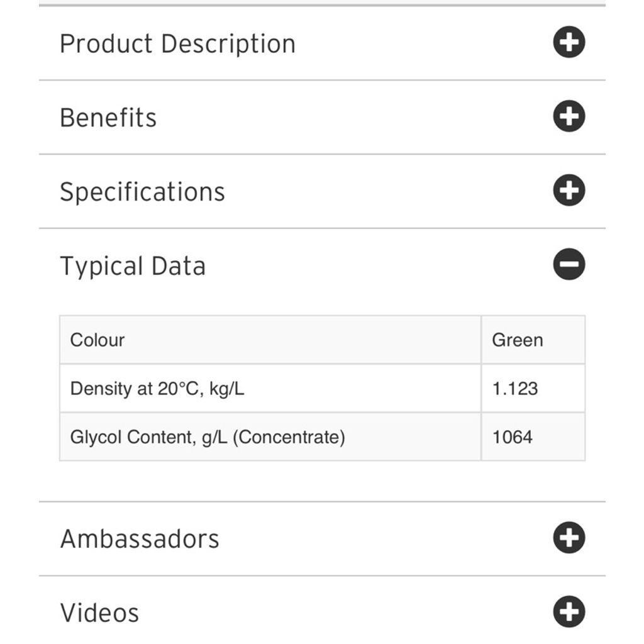Open the Product Description section heading
This screenshot has height=644, width=644.
[x=177, y=43]
